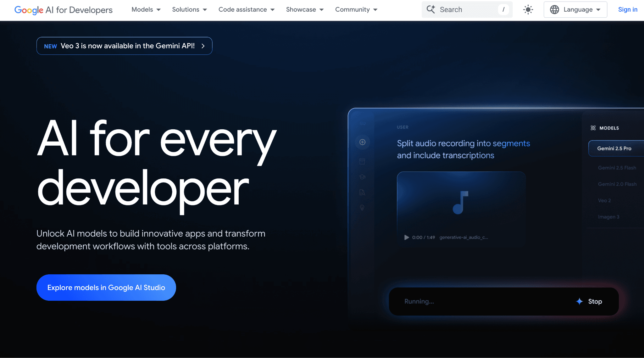644x358 pixels.
Task: Click the archive box sidebar icon
Action: [362, 162]
